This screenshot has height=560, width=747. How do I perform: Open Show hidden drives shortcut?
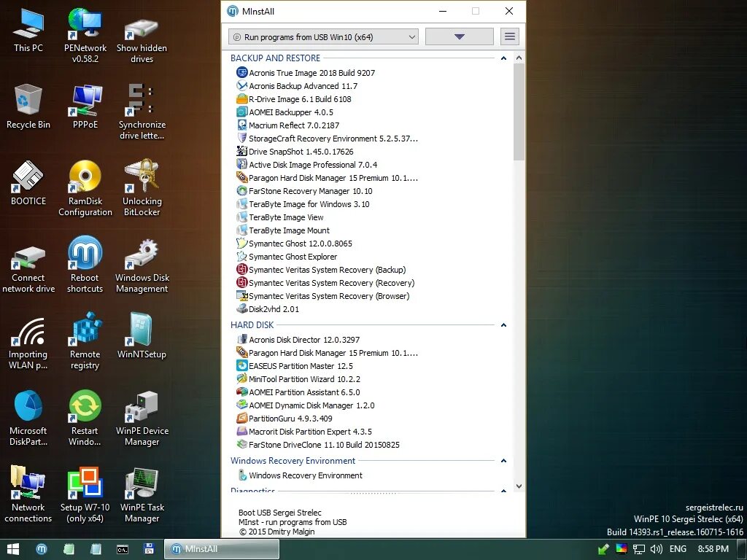coord(142,41)
